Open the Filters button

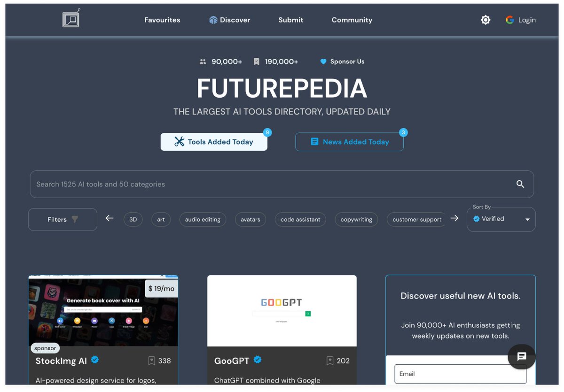[x=63, y=219]
